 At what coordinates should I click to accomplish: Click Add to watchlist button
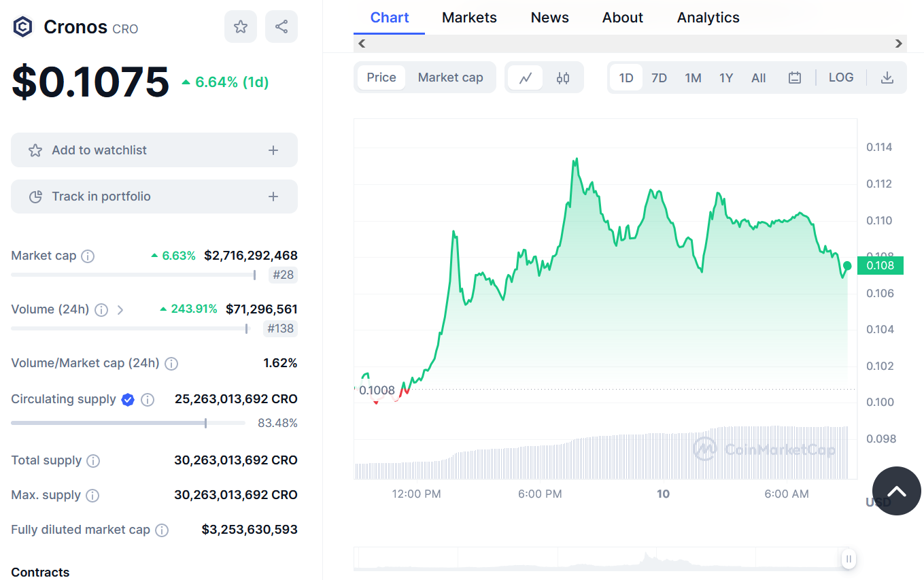tap(154, 150)
